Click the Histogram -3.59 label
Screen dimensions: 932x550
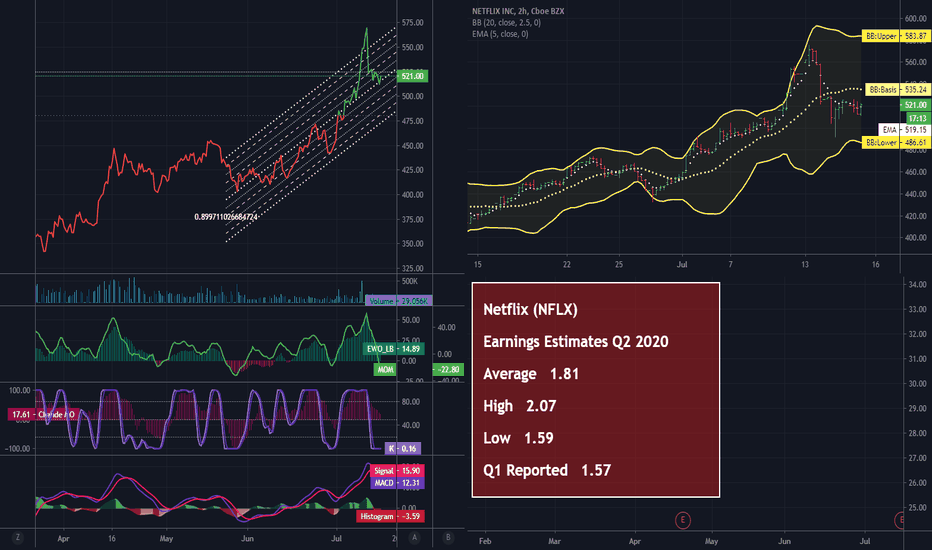[x=390, y=517]
